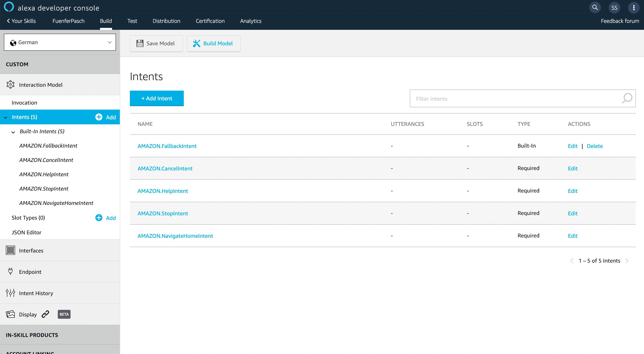Edit the AMAZON.HelpIntent row
This screenshot has width=644, height=354.
(572, 191)
